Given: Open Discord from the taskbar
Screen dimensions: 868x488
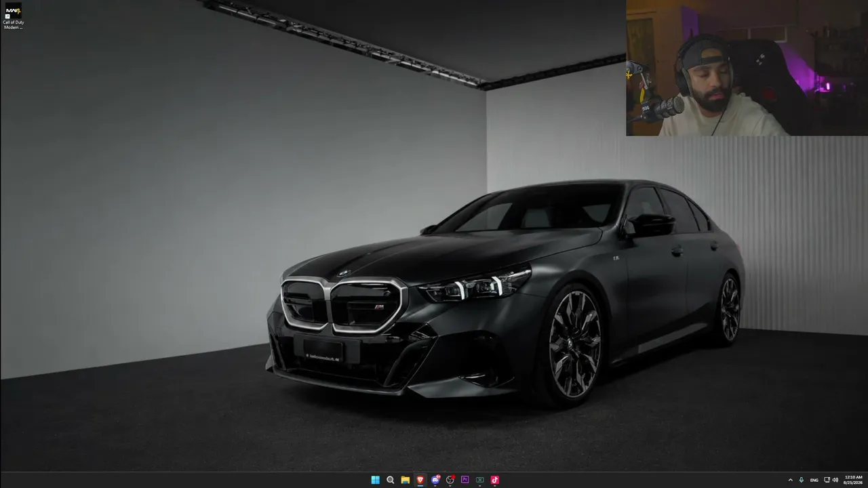Looking at the screenshot, I should point(435,480).
